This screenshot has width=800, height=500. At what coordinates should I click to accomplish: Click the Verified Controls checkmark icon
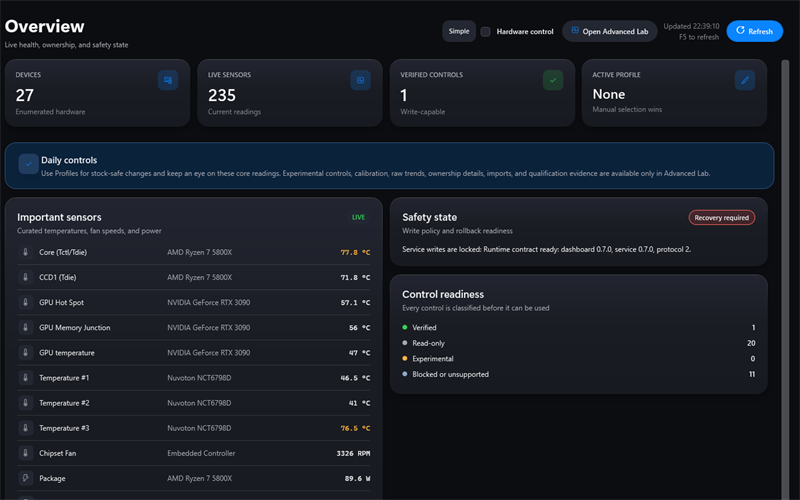tap(553, 80)
